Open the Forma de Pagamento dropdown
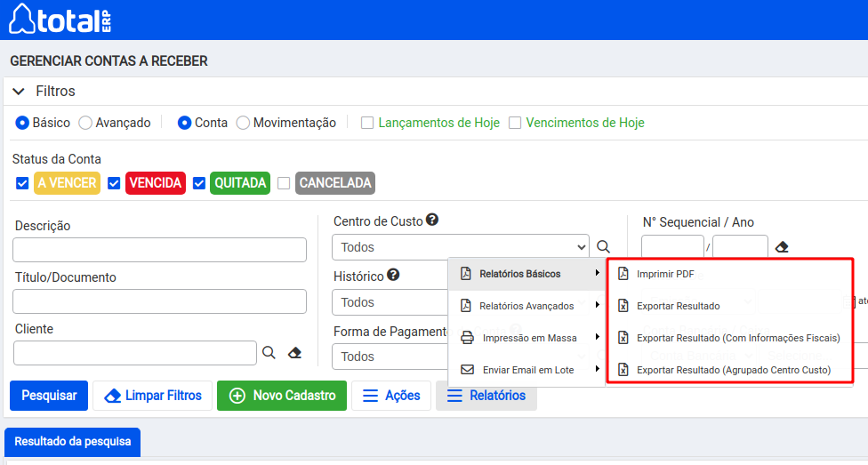This screenshot has width=868, height=465. click(x=390, y=357)
